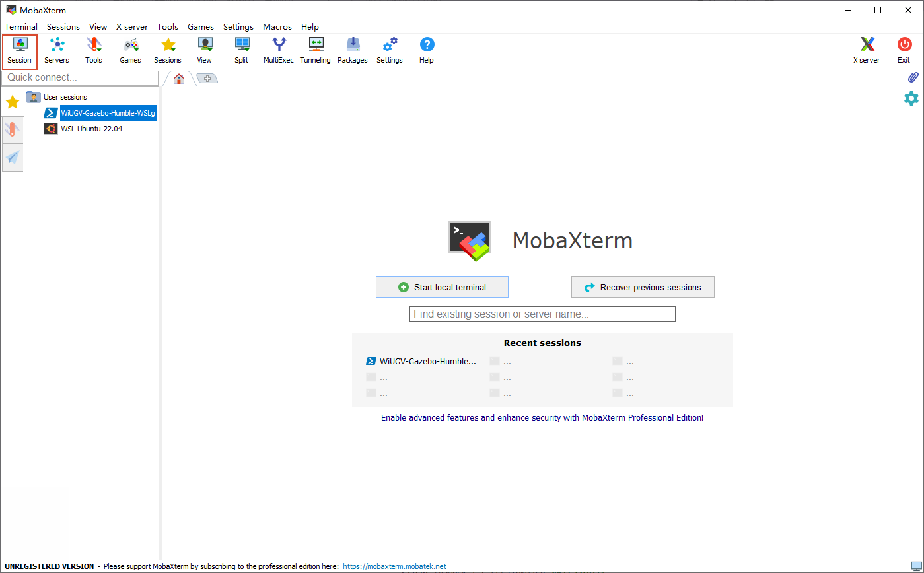Open the Sessions menu
The width and height of the screenshot is (924, 573).
coord(63,27)
